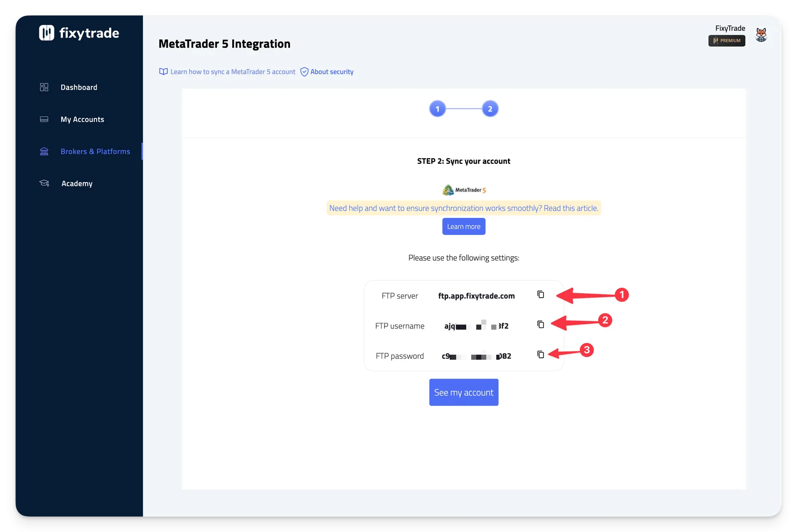Viewport: 797px width, 532px height.
Task: Go back to step 1 indicator
Action: pos(437,109)
